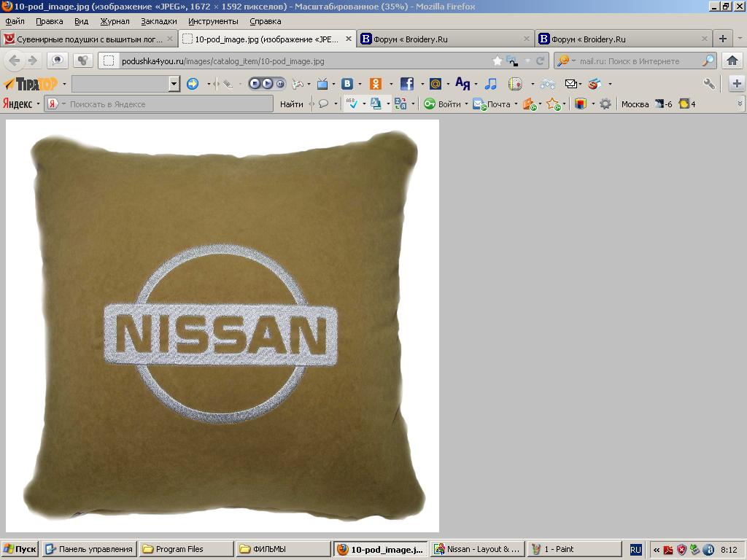Switch to Nissan - Layout taskbar window
The height and width of the screenshot is (560, 747).
tap(477, 549)
